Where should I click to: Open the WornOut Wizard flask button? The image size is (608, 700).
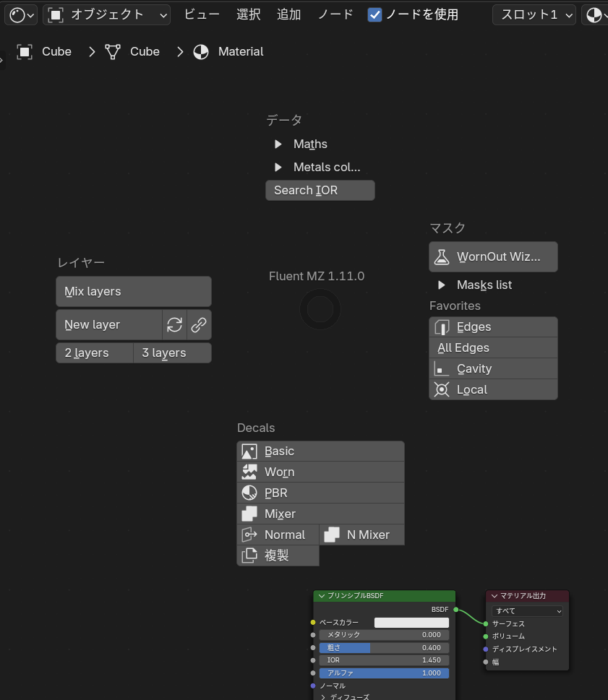pyautogui.click(x=493, y=257)
